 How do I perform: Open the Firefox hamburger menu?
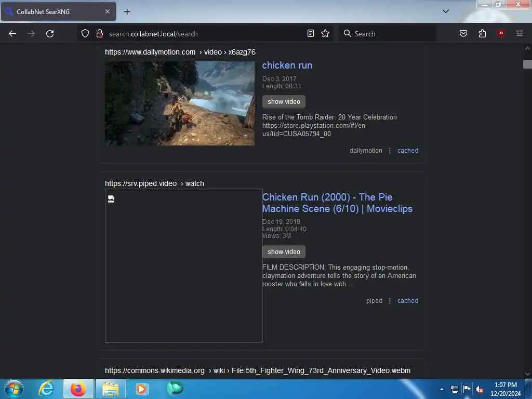pos(519,33)
